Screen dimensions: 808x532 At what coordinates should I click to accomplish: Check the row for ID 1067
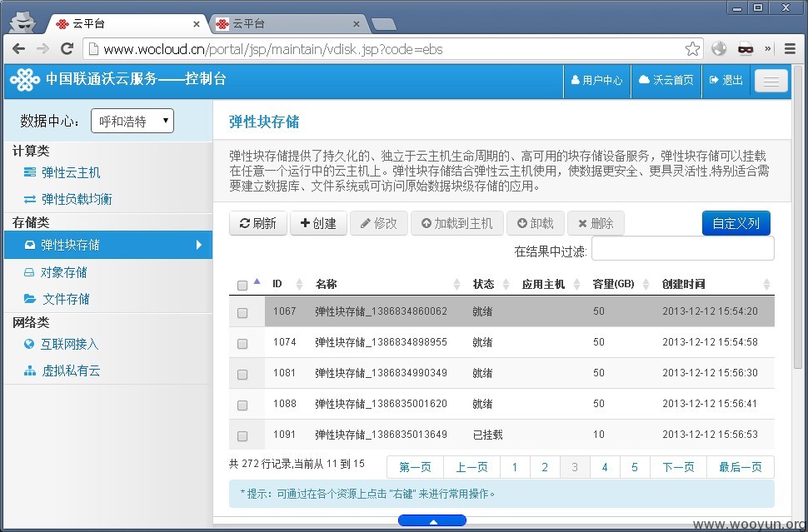(x=242, y=312)
